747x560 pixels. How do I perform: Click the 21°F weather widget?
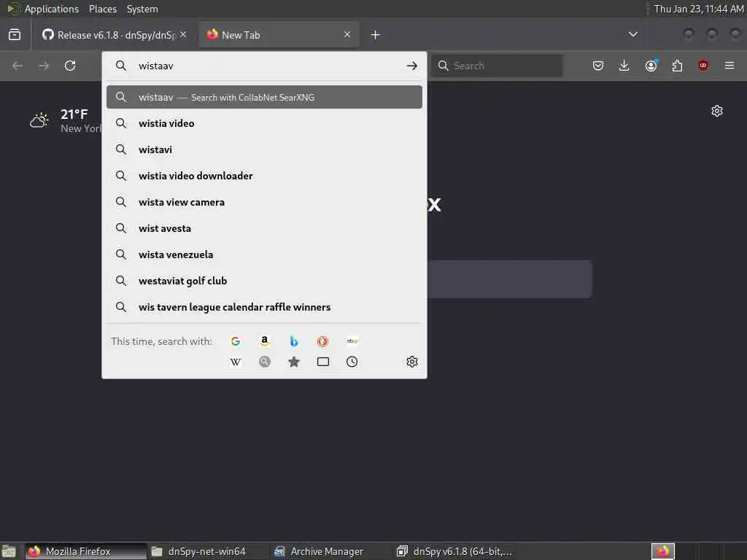click(x=65, y=120)
